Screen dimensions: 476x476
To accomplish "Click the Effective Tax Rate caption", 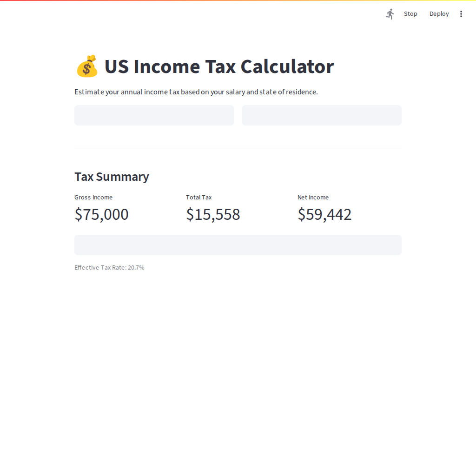I will [x=109, y=268].
